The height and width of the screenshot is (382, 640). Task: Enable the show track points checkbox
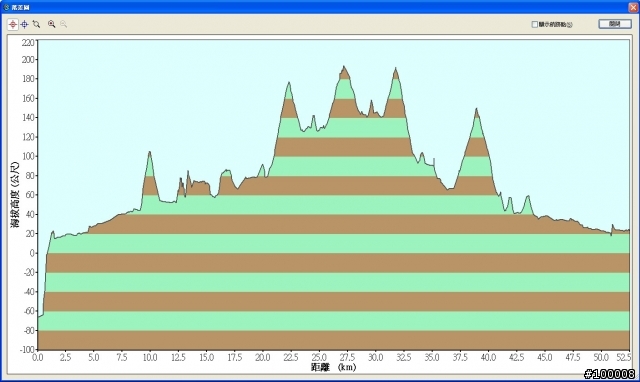534,24
